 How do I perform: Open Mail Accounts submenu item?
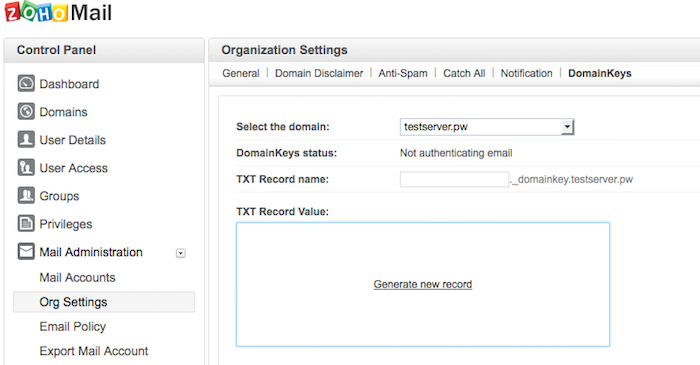77,278
